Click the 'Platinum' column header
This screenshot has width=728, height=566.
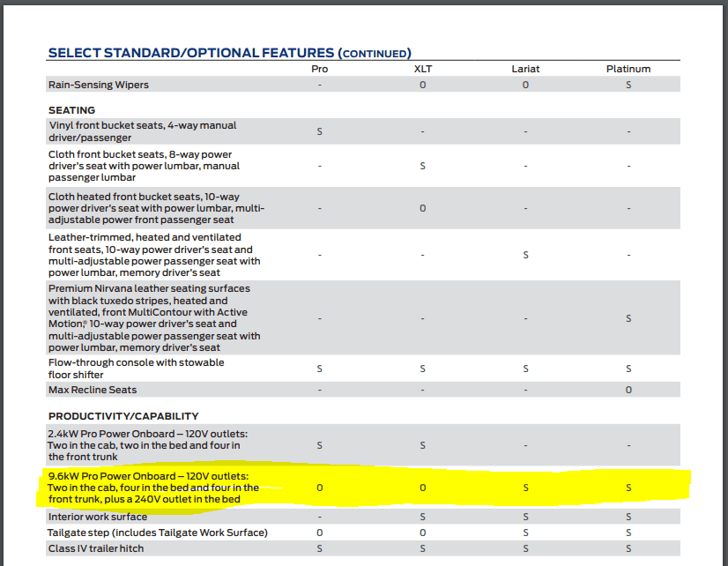pyautogui.click(x=628, y=69)
